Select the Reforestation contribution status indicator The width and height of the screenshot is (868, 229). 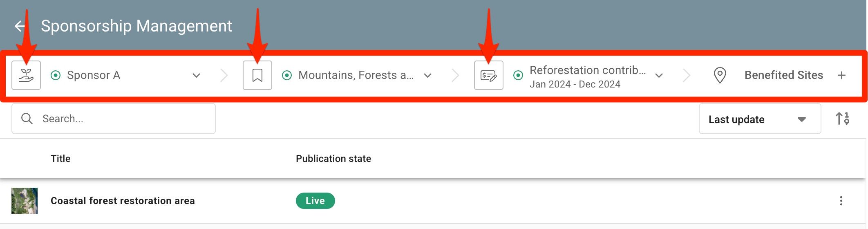click(518, 75)
